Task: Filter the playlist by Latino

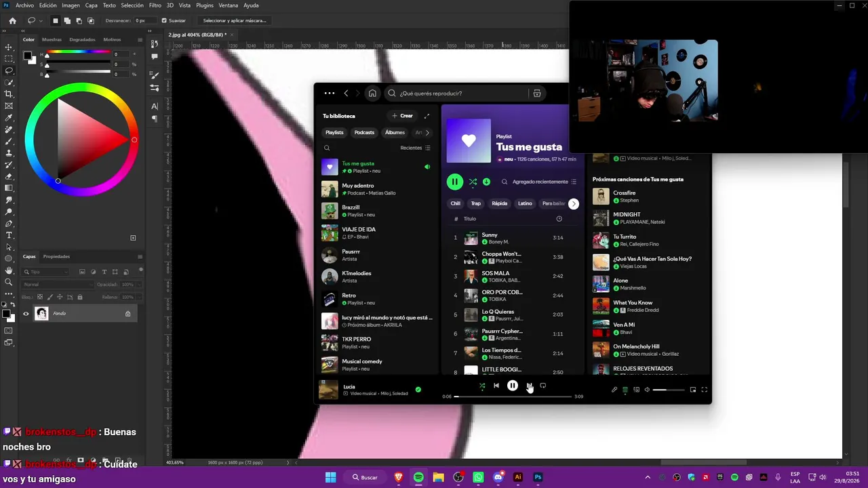Action: coord(525,203)
